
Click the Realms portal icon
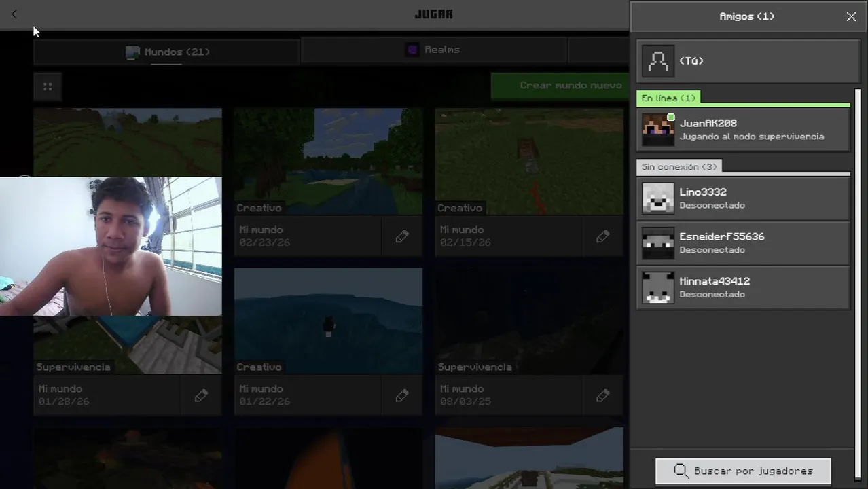[412, 50]
